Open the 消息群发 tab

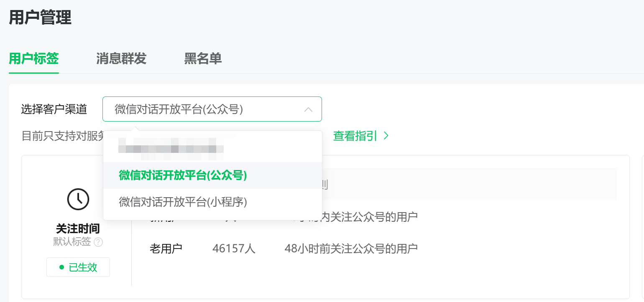point(121,58)
